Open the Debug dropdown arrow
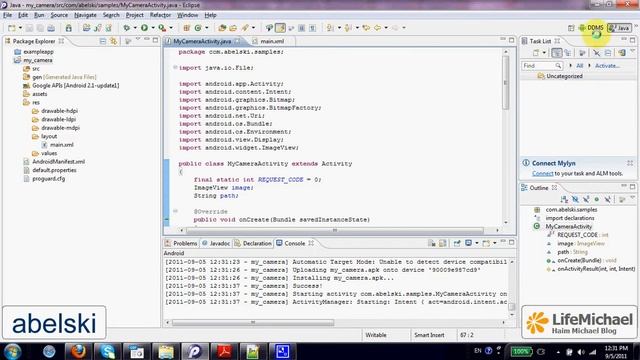 pos(135,28)
